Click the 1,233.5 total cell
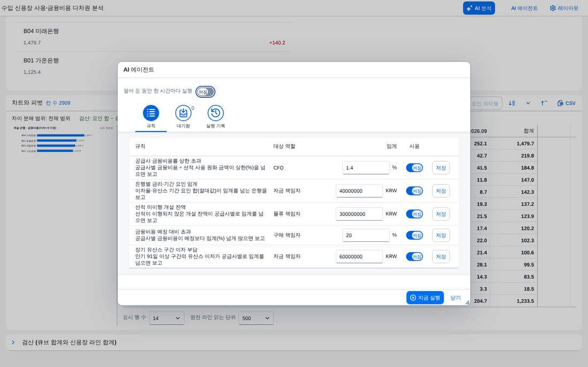Image resolution: width=588 pixels, height=367 pixels. click(525, 301)
